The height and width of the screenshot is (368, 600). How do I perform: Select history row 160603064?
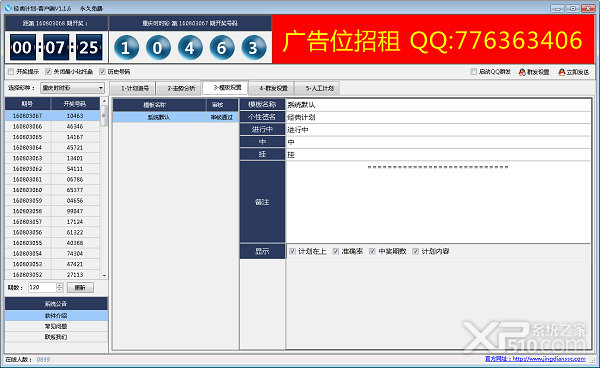pos(52,147)
